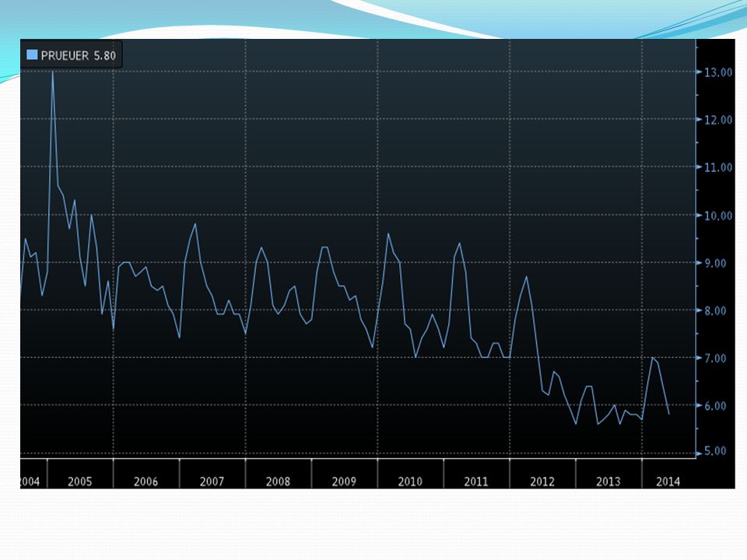Click the 10.00 y-axis value
Screen dimensions: 747x560
coord(718,215)
